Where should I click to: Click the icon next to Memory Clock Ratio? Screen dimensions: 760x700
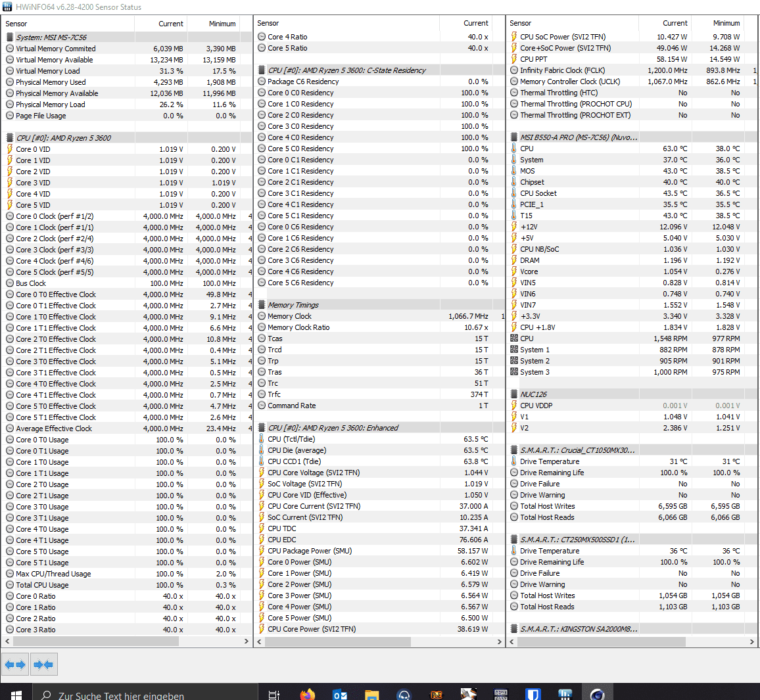(x=262, y=327)
